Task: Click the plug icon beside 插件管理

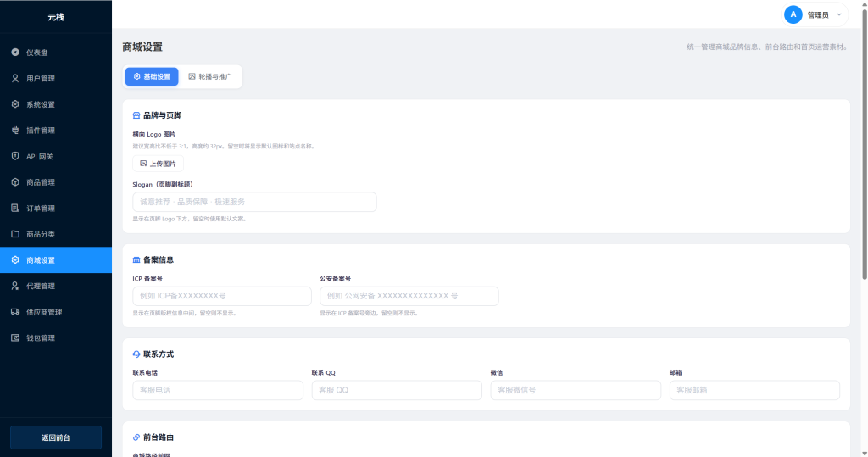Action: [x=15, y=131]
